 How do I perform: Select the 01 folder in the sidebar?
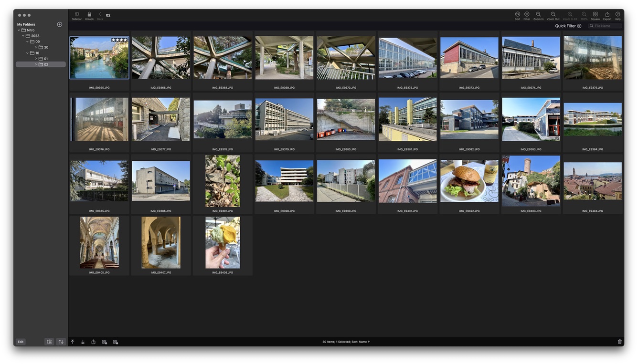(46, 59)
